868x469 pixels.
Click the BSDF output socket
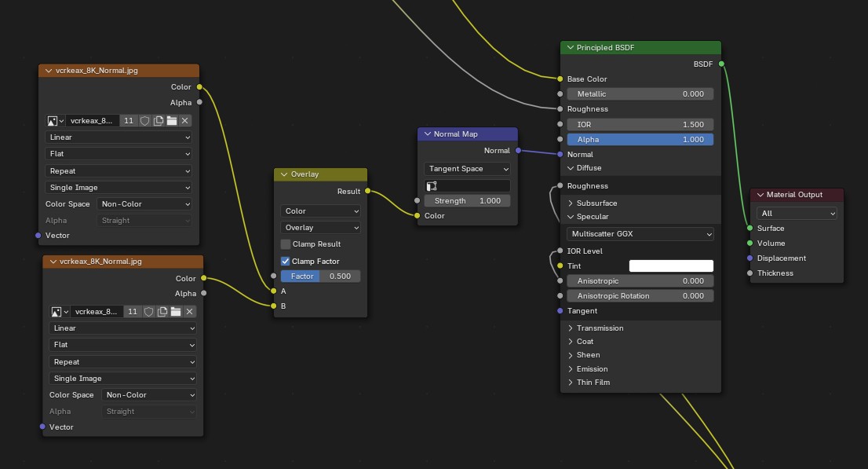(721, 64)
